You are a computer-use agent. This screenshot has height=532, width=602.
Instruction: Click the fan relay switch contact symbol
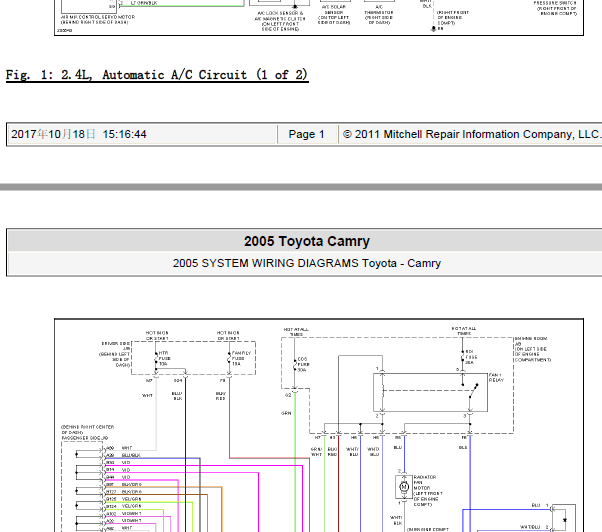coord(472,392)
